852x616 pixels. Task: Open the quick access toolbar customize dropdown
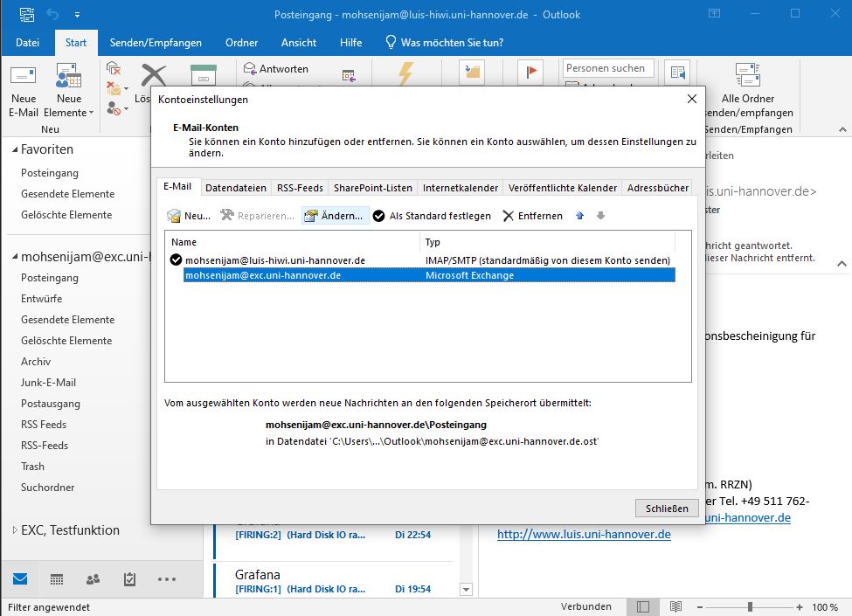pos(77,15)
